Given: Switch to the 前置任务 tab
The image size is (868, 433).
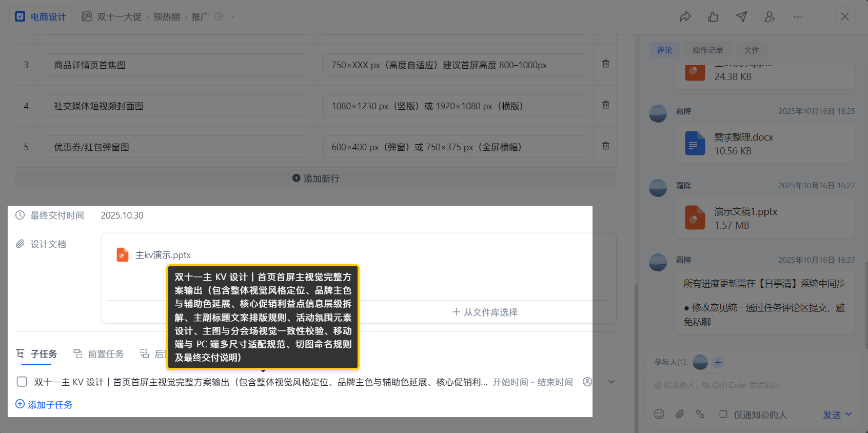Looking at the screenshot, I should click(x=98, y=354).
